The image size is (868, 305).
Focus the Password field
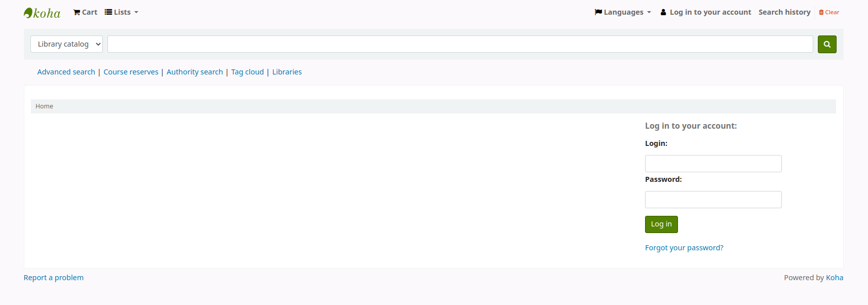pos(713,200)
